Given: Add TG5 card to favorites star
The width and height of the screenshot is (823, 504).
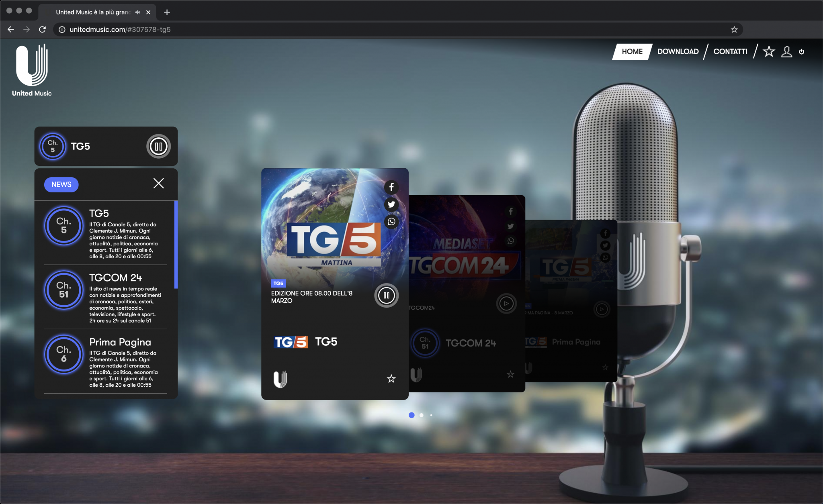Looking at the screenshot, I should click(391, 378).
